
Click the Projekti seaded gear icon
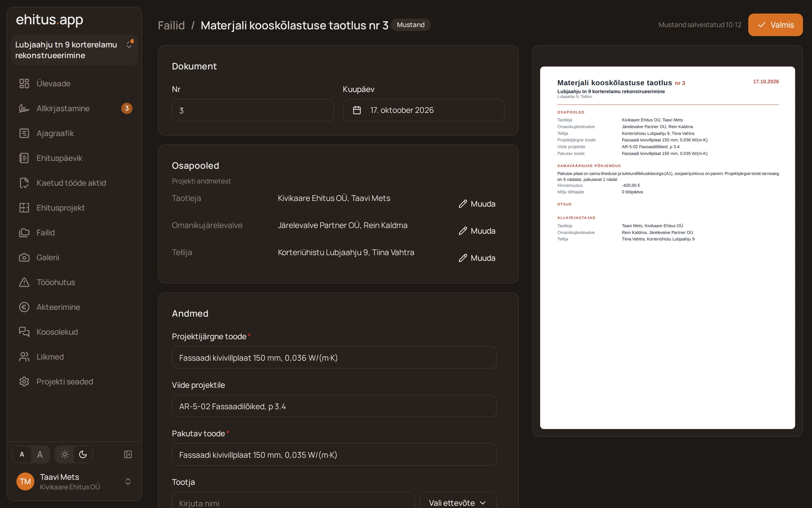pyautogui.click(x=24, y=382)
